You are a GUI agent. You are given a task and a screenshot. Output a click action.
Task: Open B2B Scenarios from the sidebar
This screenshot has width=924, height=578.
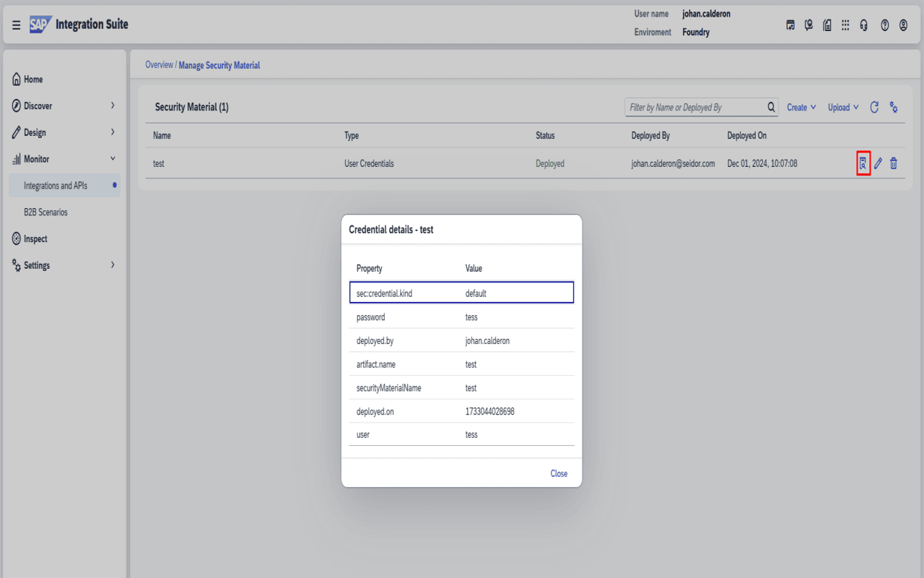(x=47, y=212)
